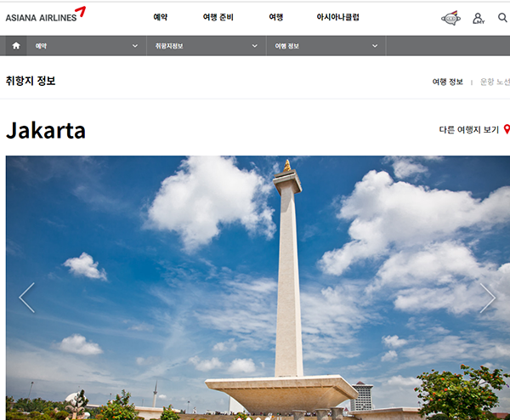This screenshot has height=420, width=510.
Task: Open the 여행 top menu
Action: [x=276, y=17]
